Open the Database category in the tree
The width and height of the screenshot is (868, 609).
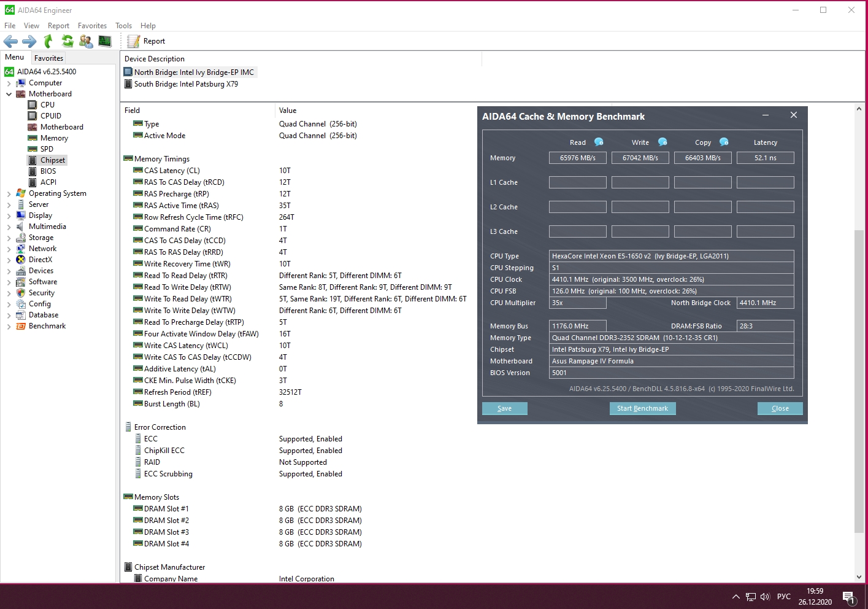[x=44, y=315]
